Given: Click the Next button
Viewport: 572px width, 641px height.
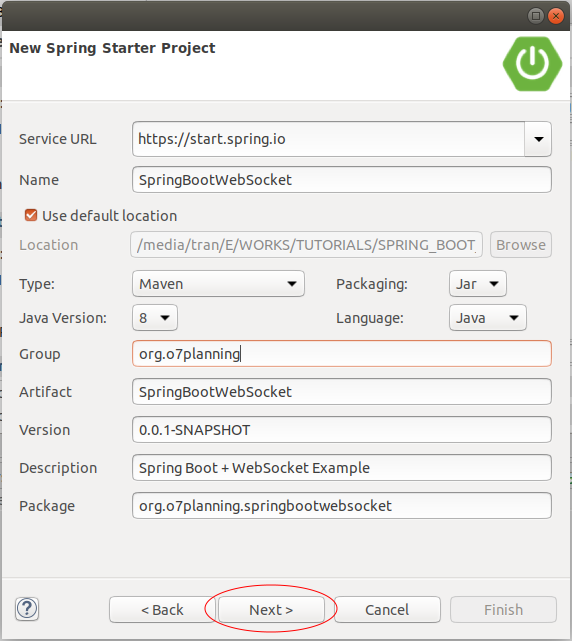Looking at the screenshot, I should [x=271, y=610].
